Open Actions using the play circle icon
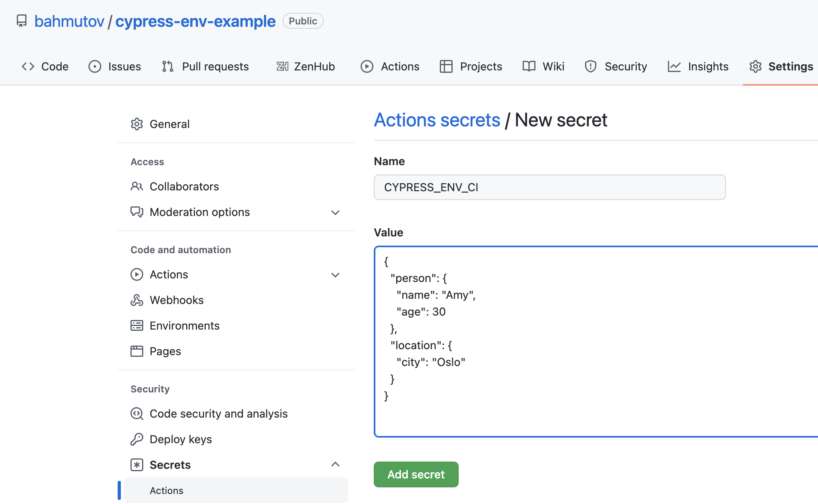 point(367,66)
